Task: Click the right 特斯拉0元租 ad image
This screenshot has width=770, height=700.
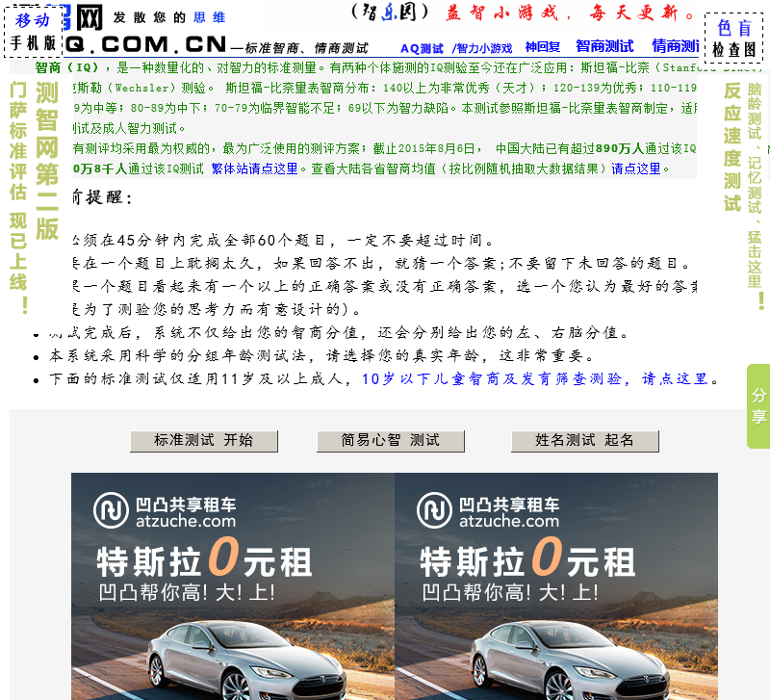Action: (556, 586)
